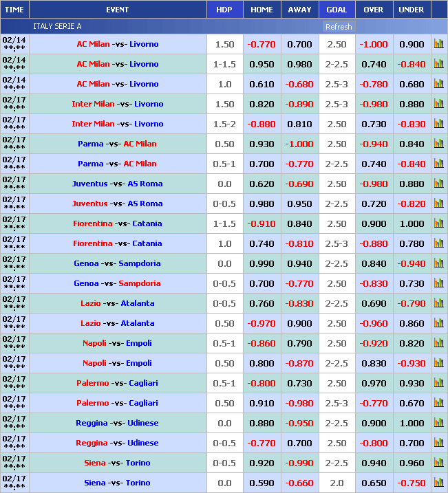
Task: Click chart icon for Reggina-Udinese 0.0 handicap row
Action: tap(438, 423)
